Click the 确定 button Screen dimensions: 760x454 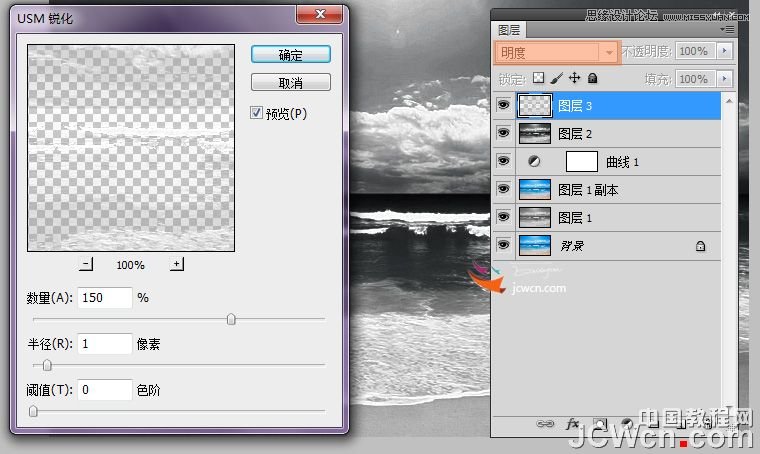(x=291, y=54)
